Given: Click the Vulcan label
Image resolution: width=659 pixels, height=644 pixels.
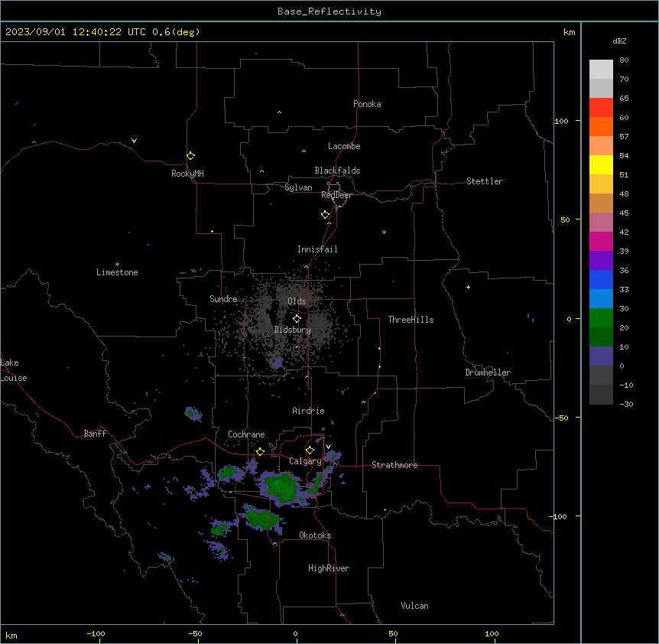Looking at the screenshot, I should click(x=415, y=606).
